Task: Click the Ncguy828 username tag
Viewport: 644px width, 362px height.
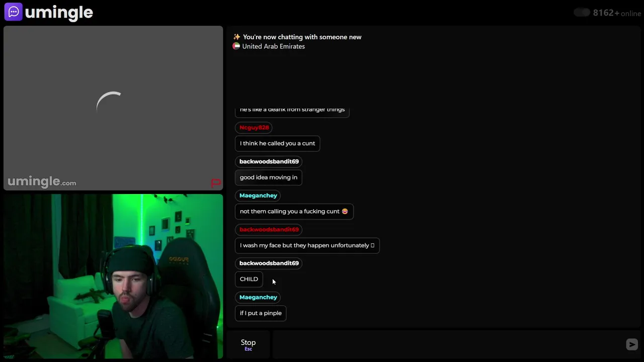Action: [x=254, y=127]
